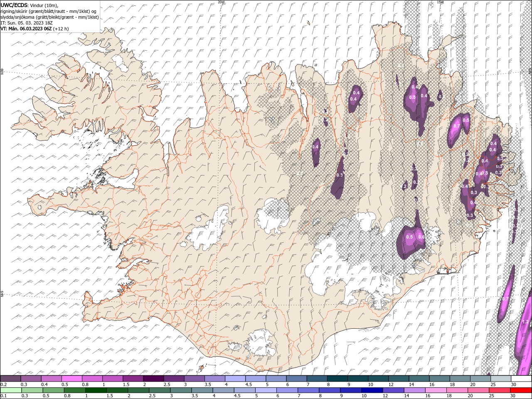
Task: Click the white swatch labeled 30, top row
Action: [521, 379]
